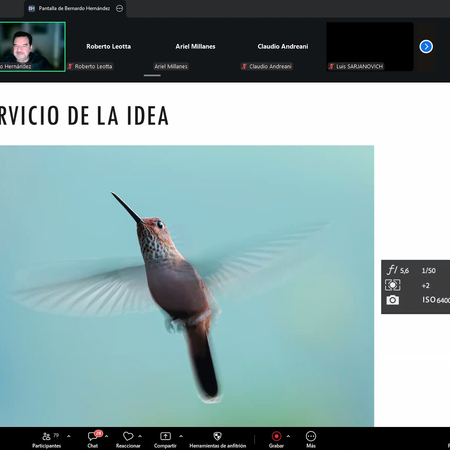The height and width of the screenshot is (450, 450).
Task: Open Herramientas de anfitrión shield
Action: click(x=217, y=440)
